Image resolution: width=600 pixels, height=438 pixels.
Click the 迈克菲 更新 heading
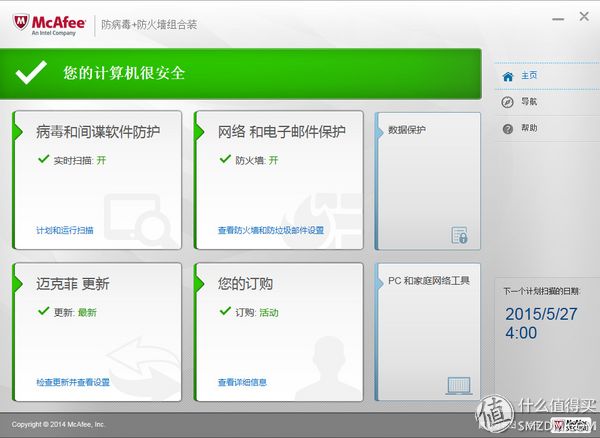click(x=73, y=284)
